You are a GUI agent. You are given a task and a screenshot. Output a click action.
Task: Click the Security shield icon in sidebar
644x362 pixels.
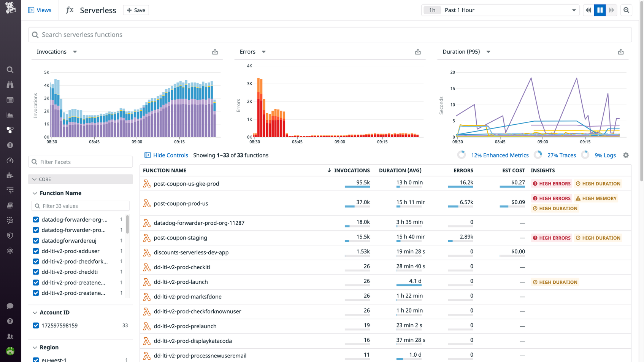coord(10,235)
